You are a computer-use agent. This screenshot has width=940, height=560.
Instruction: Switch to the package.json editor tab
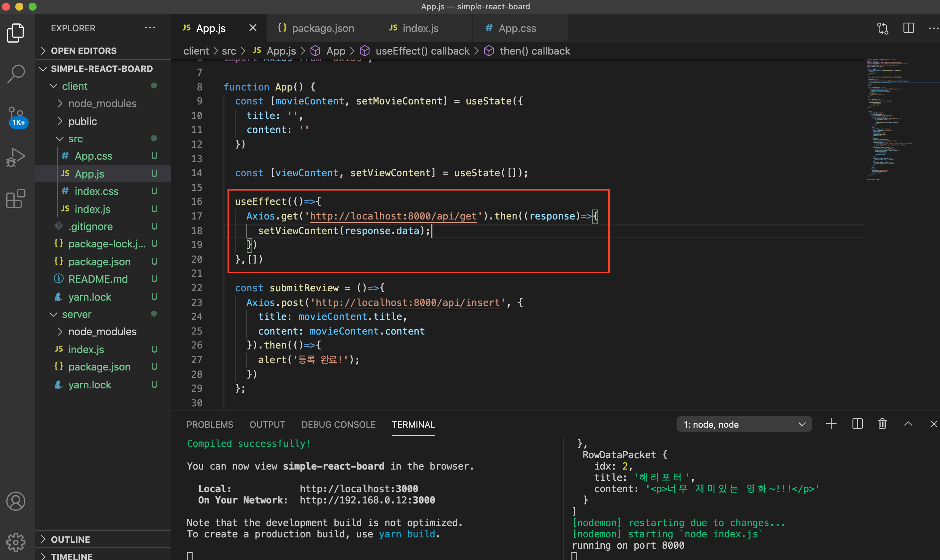click(x=322, y=28)
